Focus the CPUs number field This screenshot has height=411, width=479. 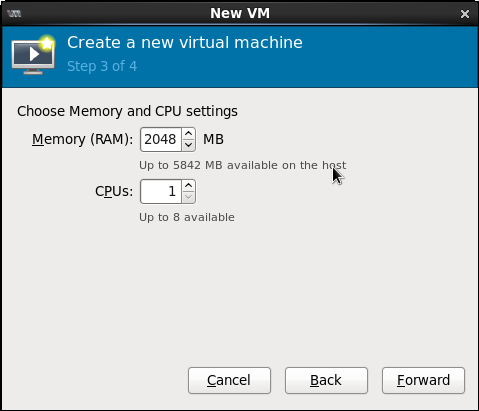pyautogui.click(x=161, y=191)
